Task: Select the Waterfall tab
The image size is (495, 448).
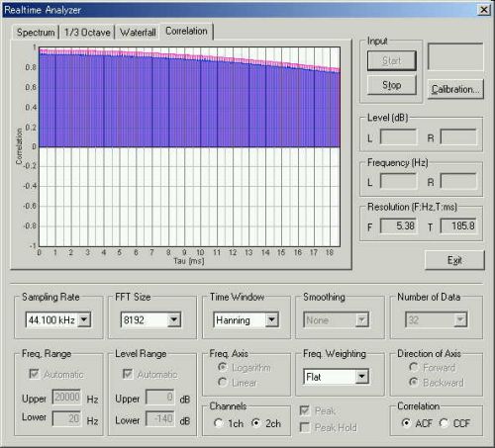Action: (x=138, y=33)
